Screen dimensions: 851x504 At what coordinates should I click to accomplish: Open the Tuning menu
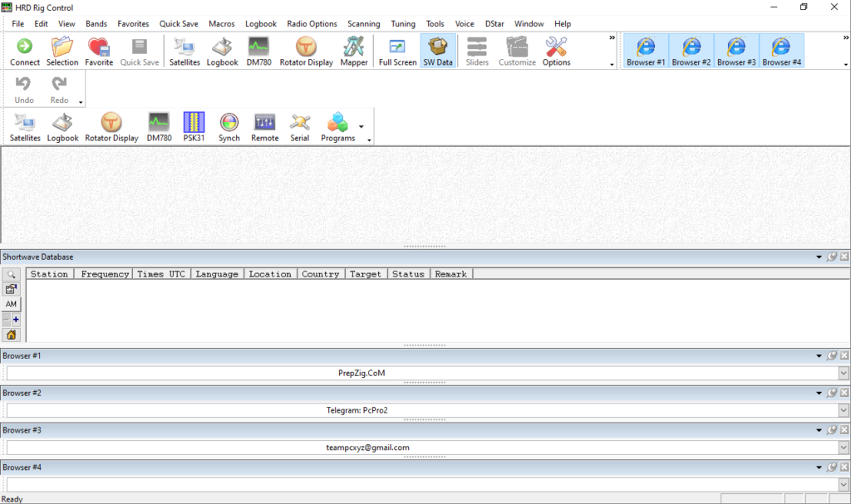[403, 24]
